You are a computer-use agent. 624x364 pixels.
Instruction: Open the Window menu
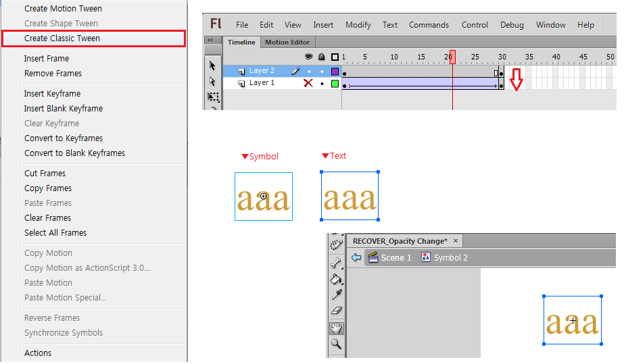tap(551, 24)
